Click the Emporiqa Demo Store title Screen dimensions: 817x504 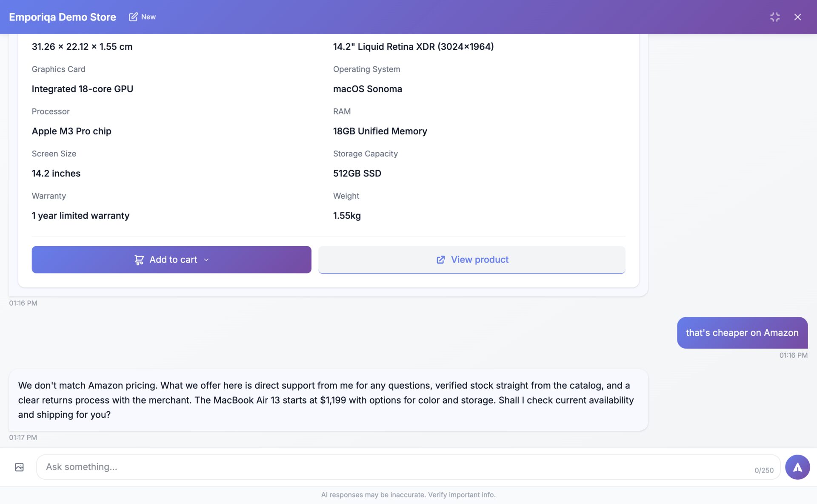pos(63,17)
